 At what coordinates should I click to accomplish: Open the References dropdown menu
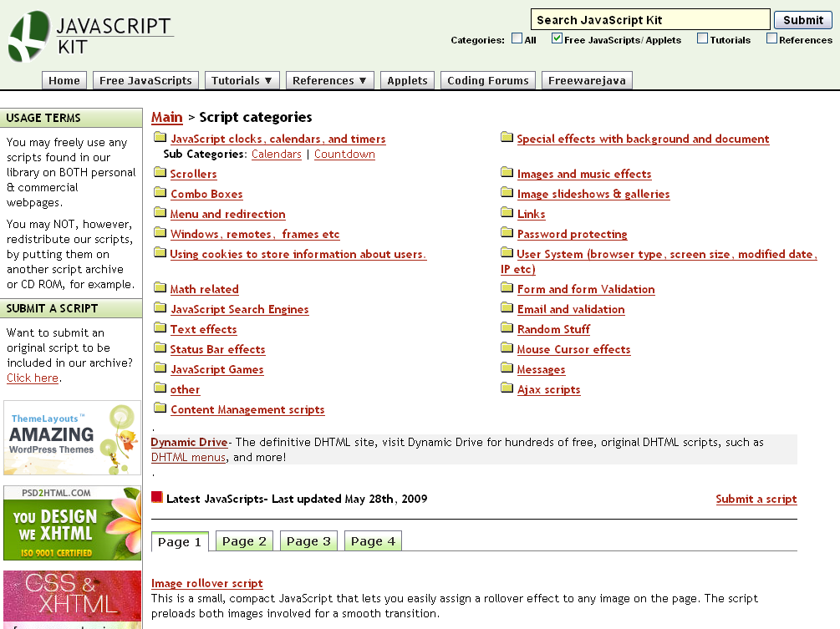tap(329, 81)
